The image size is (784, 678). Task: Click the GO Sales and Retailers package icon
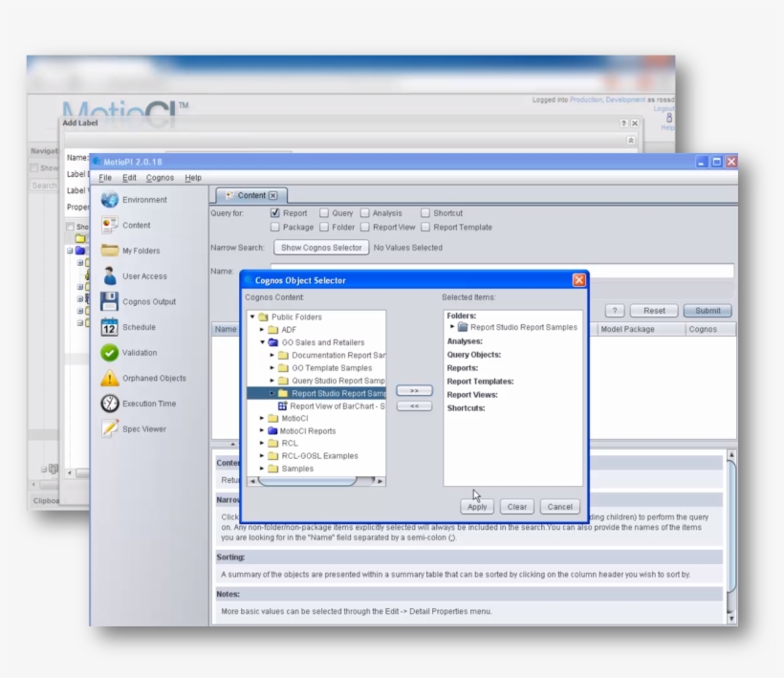pyautogui.click(x=273, y=342)
